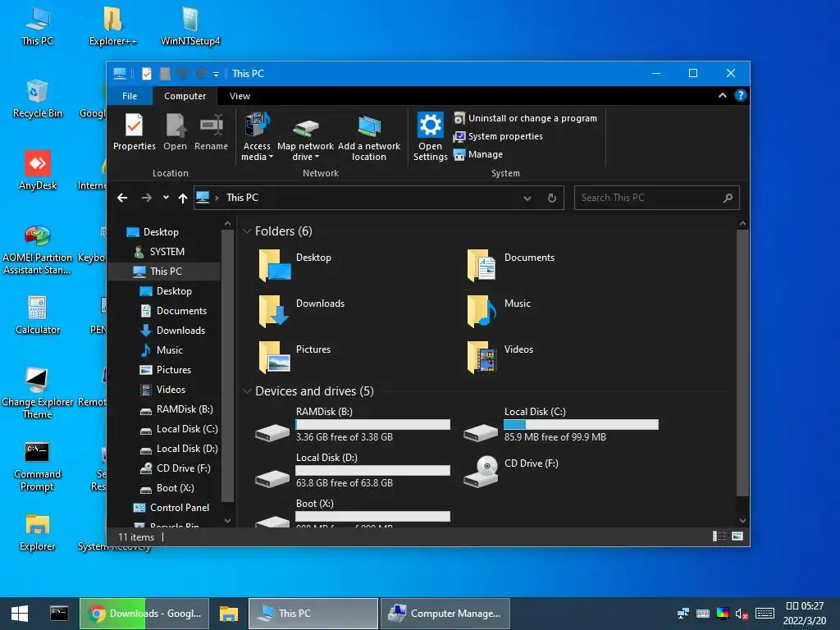Screen dimensions: 840x630
Task: Open the AnyDesk desktop icon
Action: pyautogui.click(x=38, y=171)
